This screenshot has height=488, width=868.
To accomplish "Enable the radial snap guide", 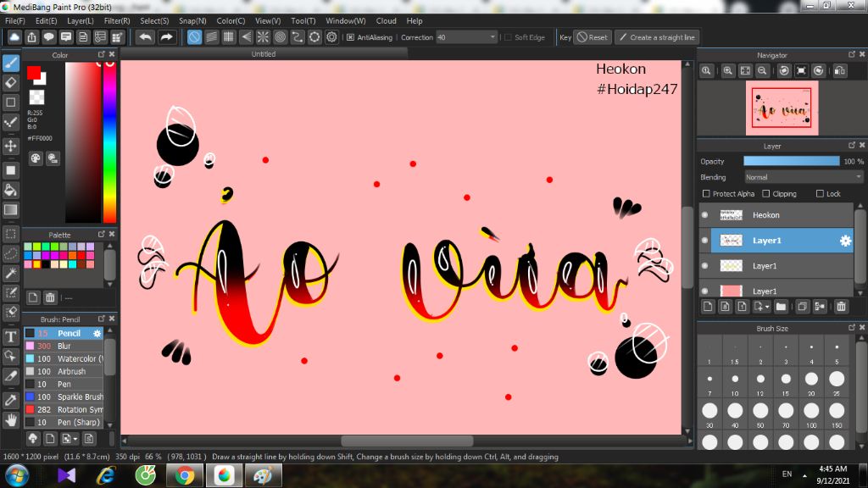I will pyautogui.click(x=263, y=37).
